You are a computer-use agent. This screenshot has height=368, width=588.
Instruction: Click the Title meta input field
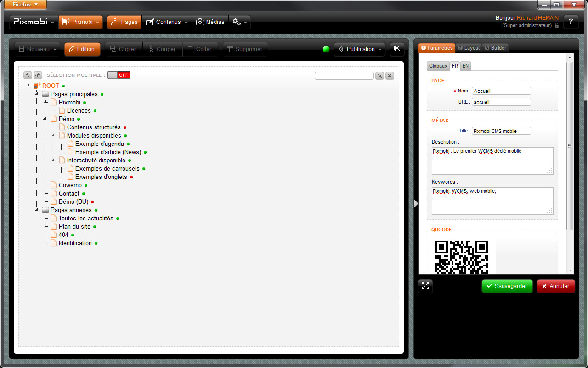click(x=501, y=131)
